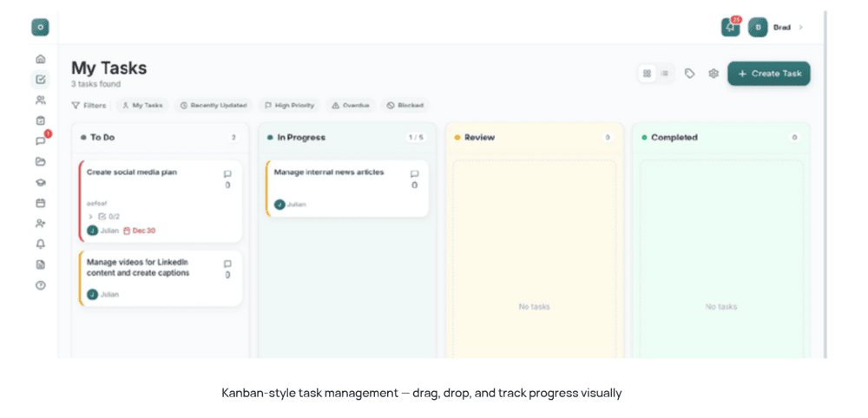Open the folder icon in sidebar
This screenshot has width=868, height=418.
[40, 161]
